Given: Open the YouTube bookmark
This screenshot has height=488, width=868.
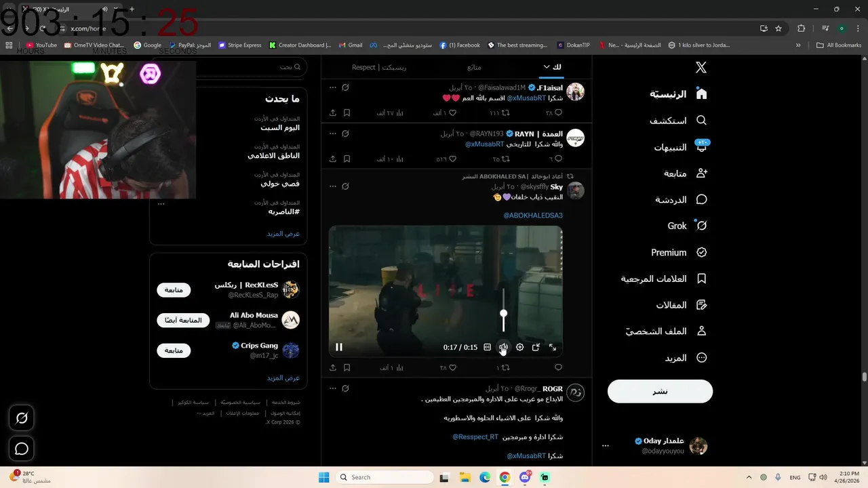Looking at the screenshot, I should click(41, 45).
